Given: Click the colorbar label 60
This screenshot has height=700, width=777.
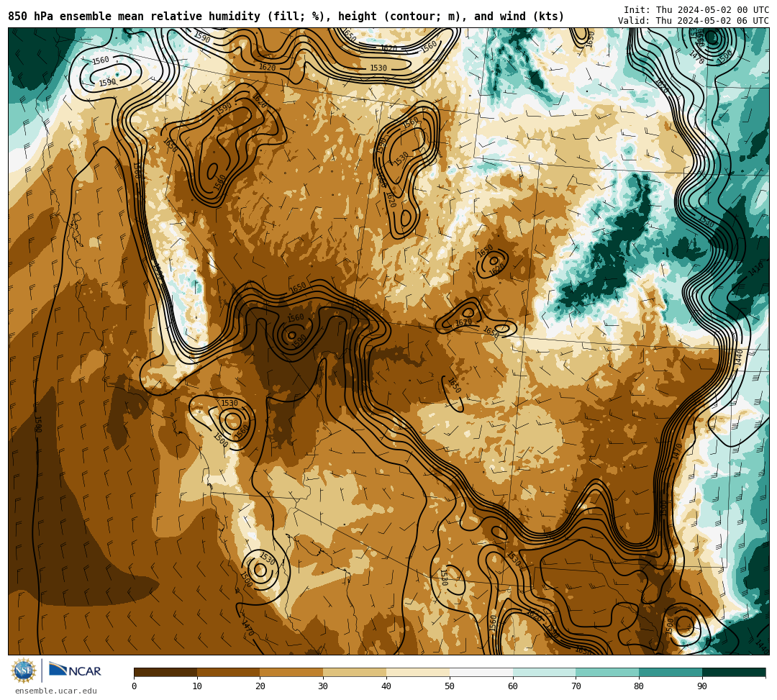Looking at the screenshot, I should tap(513, 686).
